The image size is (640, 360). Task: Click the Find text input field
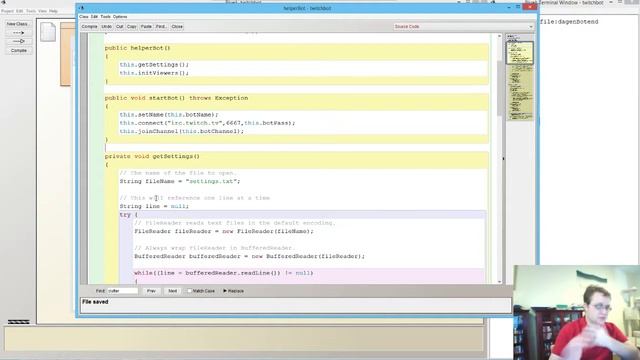[x=122, y=291]
